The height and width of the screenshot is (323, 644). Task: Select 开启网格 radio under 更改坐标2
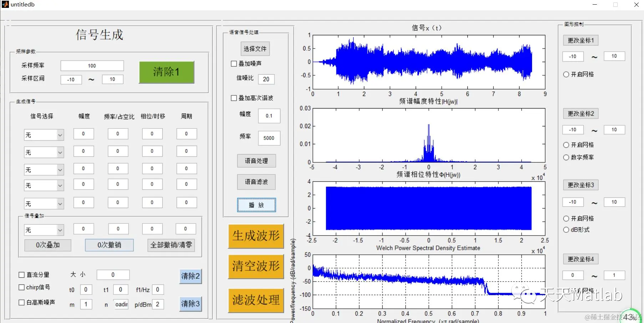566,145
